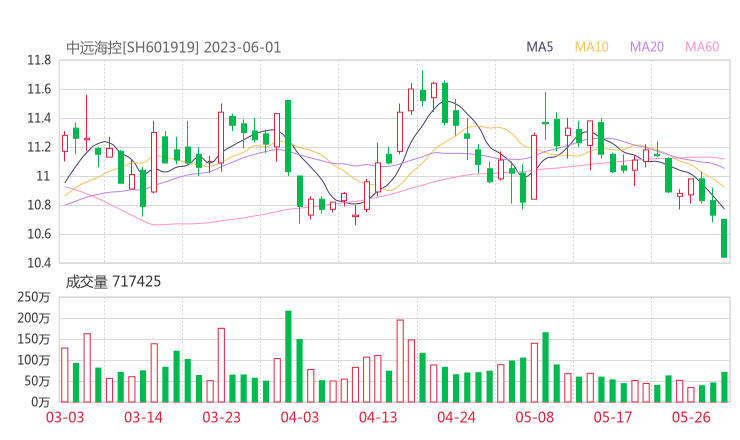Click the 10.6 price axis label

pos(39,234)
